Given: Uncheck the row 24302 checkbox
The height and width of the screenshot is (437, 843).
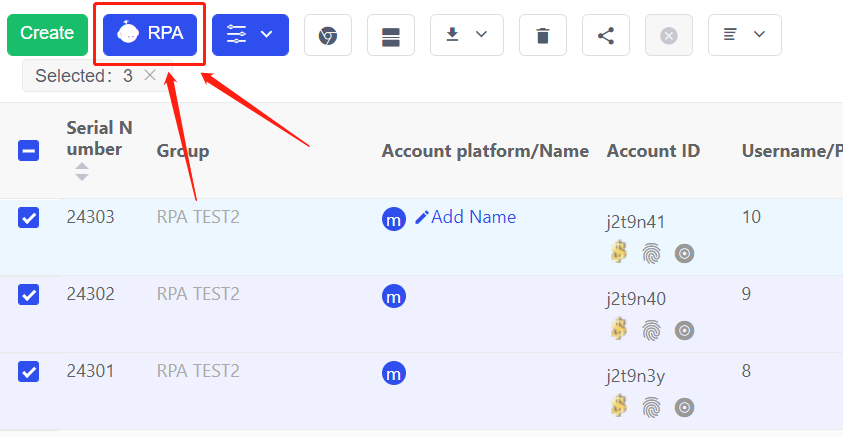Looking at the screenshot, I should 28,295.
